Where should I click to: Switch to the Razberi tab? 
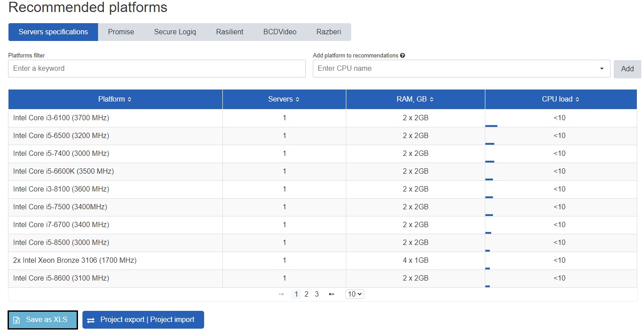[x=328, y=32]
